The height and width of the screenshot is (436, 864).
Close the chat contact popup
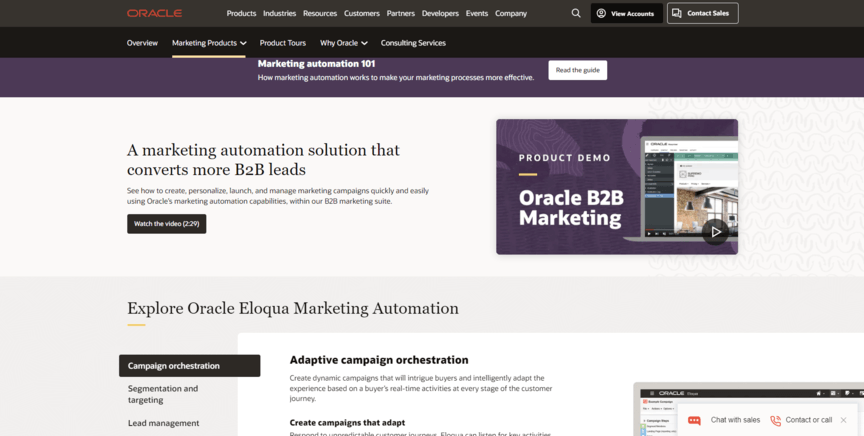pos(843,420)
